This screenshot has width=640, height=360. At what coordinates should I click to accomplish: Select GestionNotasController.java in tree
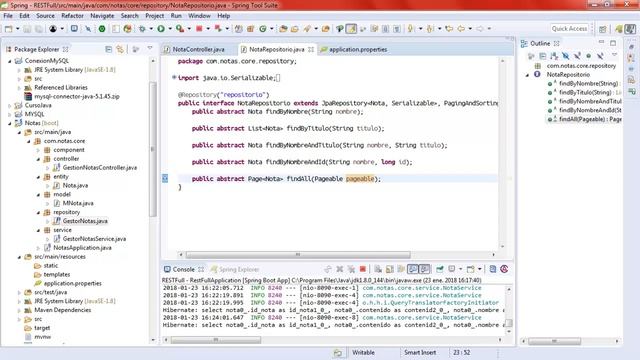tap(100, 168)
